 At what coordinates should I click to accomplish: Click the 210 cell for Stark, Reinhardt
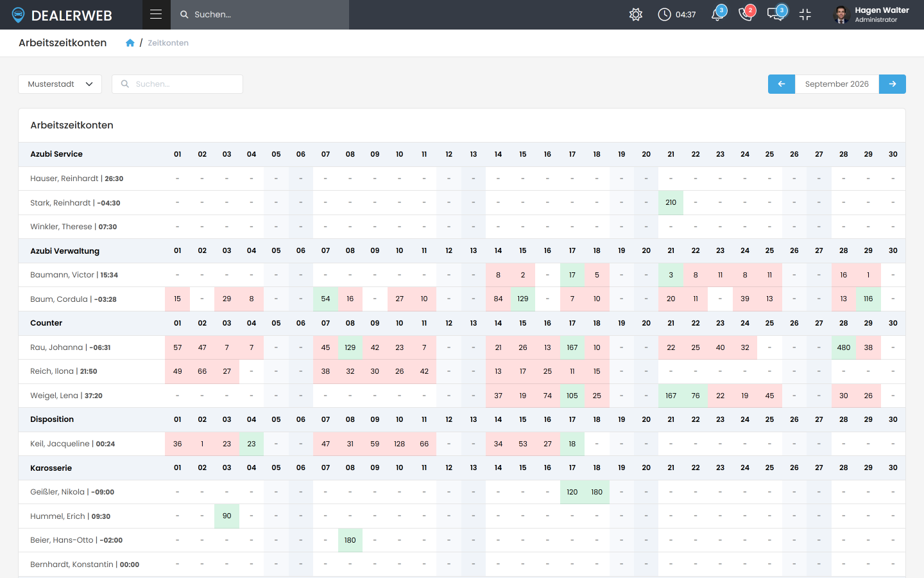coord(671,203)
